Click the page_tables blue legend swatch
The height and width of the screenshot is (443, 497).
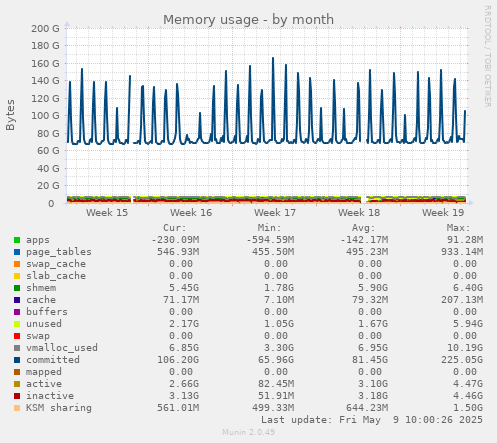17,252
